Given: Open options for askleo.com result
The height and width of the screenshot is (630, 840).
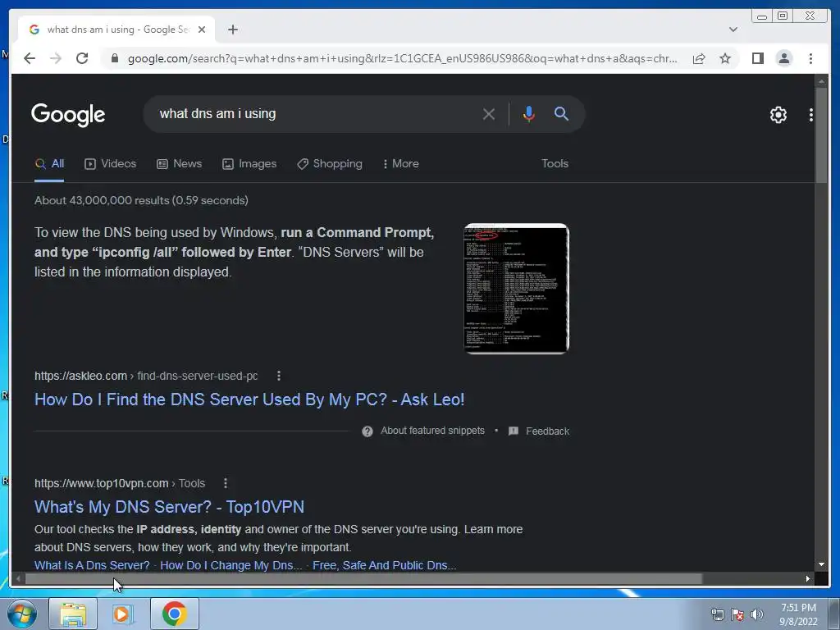Looking at the screenshot, I should pos(279,376).
